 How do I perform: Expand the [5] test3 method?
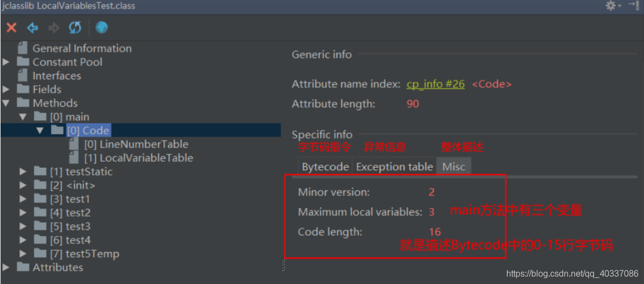(x=23, y=226)
